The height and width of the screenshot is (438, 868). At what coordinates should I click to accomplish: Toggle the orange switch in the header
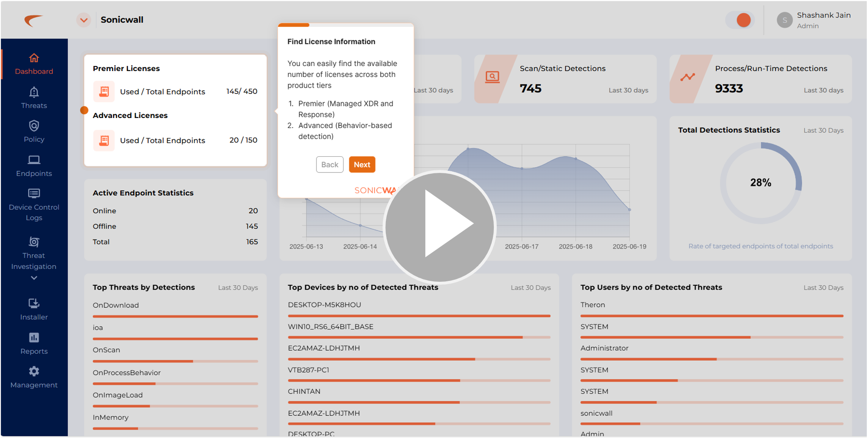click(x=740, y=20)
